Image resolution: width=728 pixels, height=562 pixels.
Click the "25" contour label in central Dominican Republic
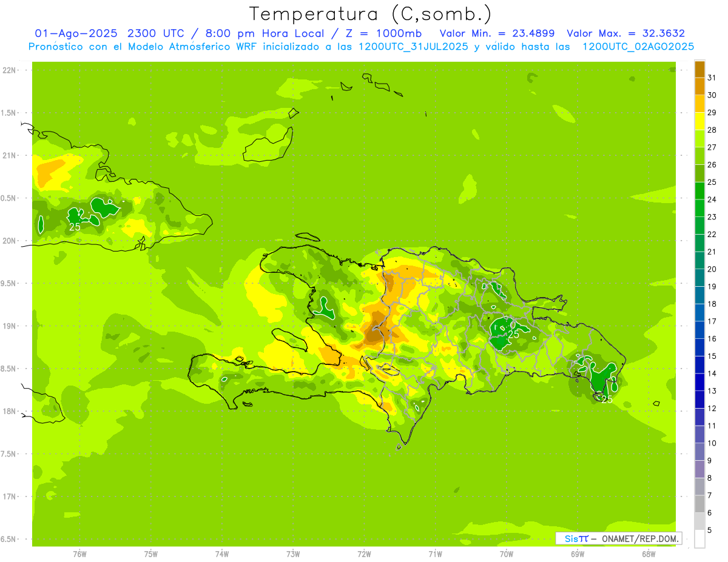tap(513, 334)
